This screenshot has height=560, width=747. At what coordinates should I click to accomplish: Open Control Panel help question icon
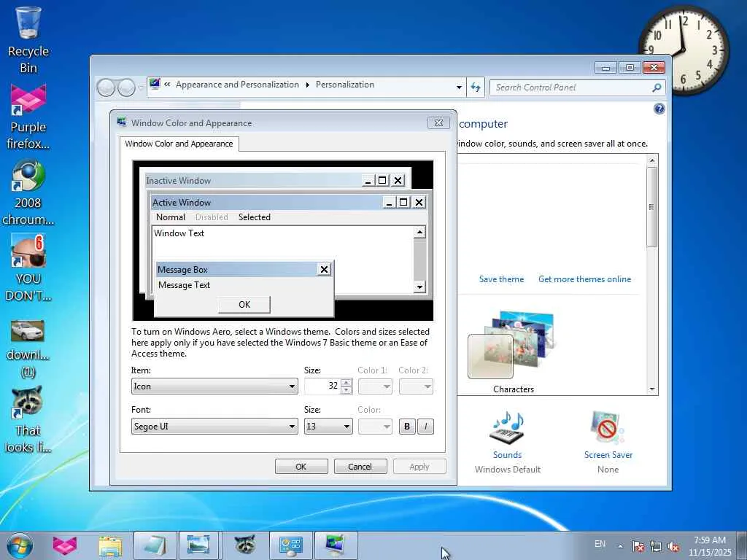[x=659, y=109]
